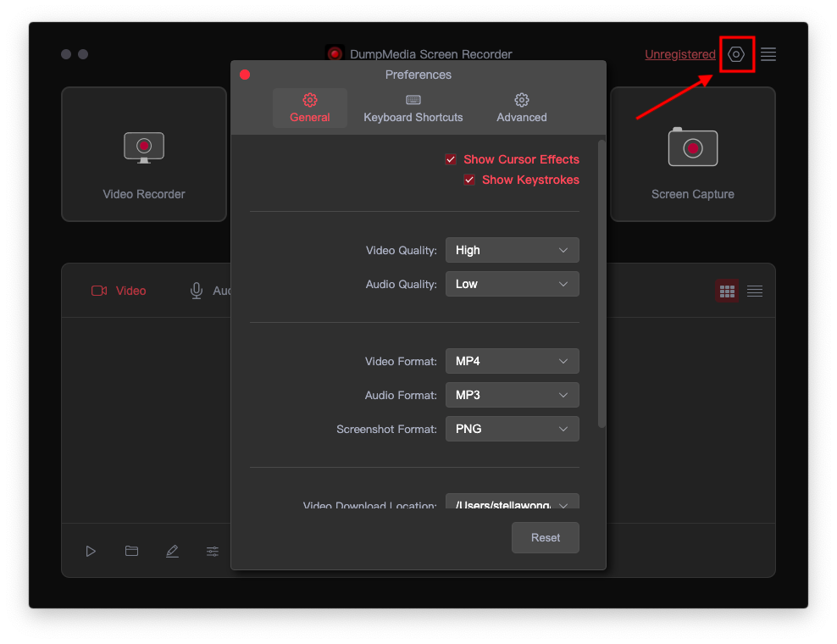Screen dimensions: 837x644
Task: Click the Show Cursor Effects label
Action: click(x=521, y=159)
